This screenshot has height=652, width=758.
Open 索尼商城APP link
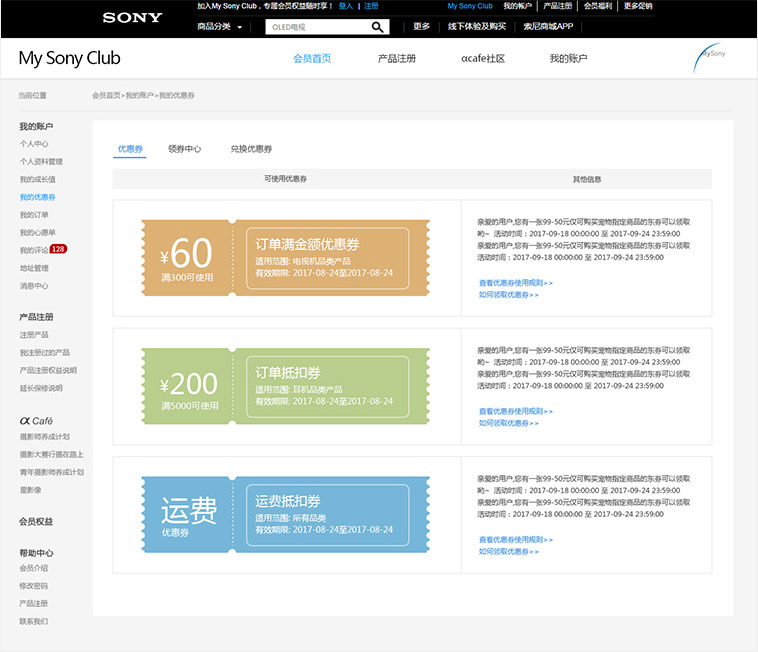tap(548, 27)
